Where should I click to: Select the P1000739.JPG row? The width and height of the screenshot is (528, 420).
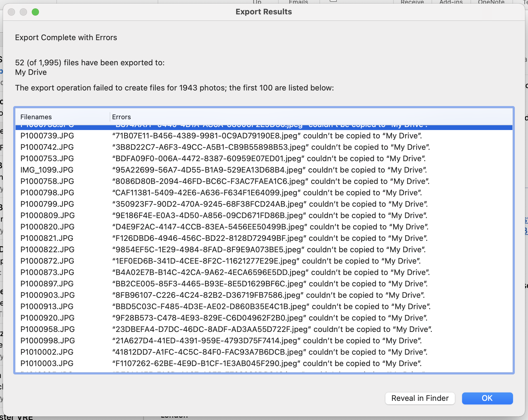tap(264, 136)
